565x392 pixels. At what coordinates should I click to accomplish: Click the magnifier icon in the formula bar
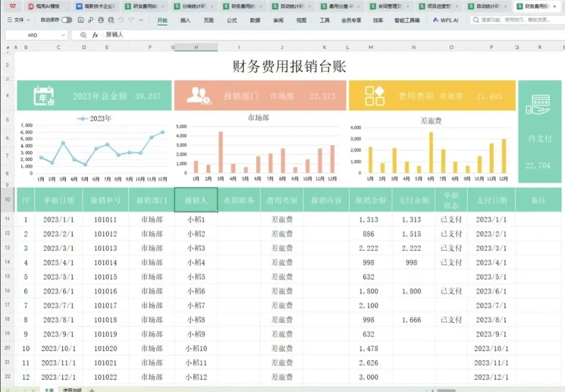click(83, 35)
